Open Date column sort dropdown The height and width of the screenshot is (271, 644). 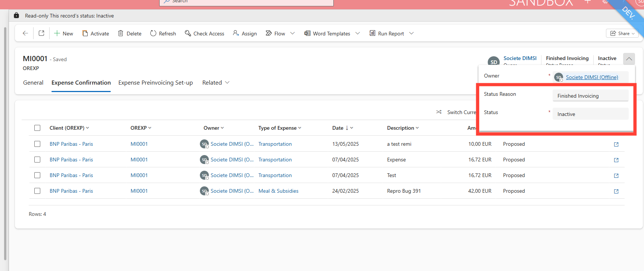click(352, 128)
